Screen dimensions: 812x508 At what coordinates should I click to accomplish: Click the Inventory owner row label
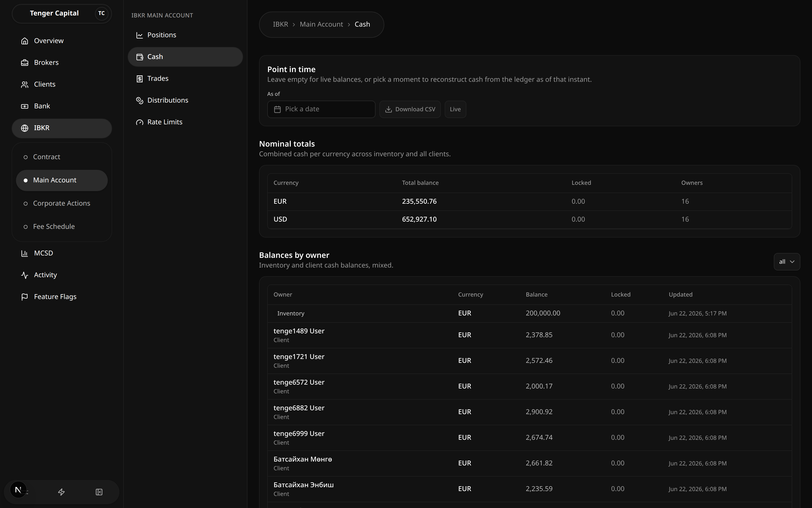tap(290, 314)
